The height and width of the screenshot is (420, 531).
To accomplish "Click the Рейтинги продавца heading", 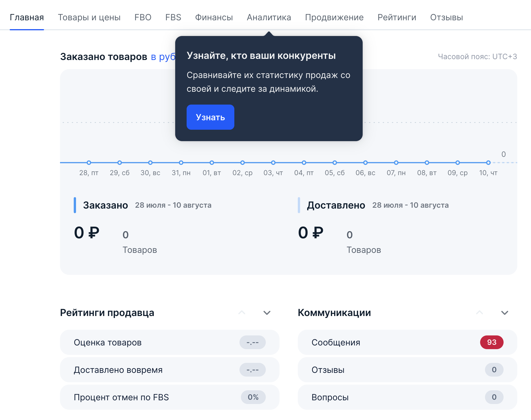I will [107, 313].
